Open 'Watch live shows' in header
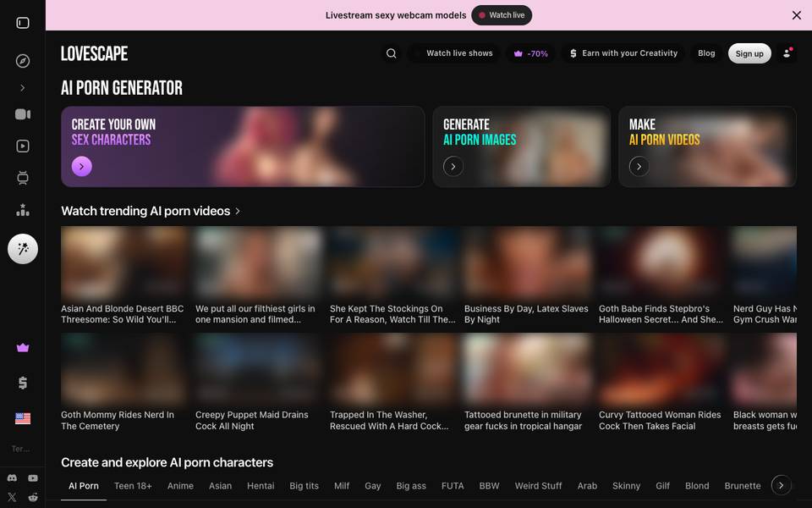812x508 pixels. pyautogui.click(x=454, y=53)
